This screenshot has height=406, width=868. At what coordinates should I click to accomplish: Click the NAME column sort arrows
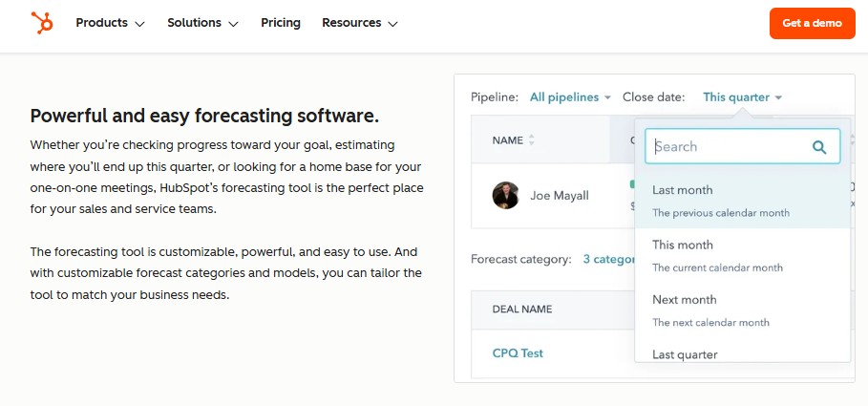[x=532, y=140]
